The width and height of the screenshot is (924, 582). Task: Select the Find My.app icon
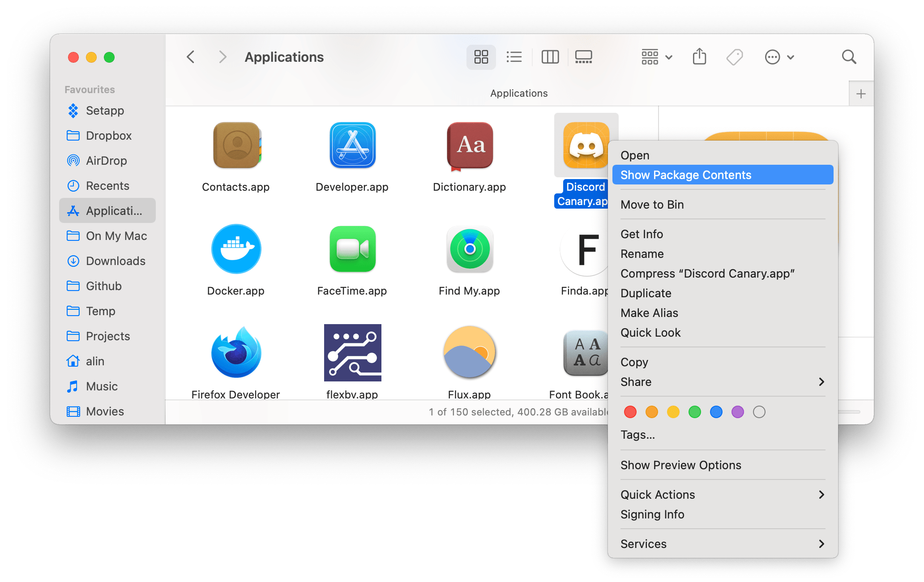[470, 249]
